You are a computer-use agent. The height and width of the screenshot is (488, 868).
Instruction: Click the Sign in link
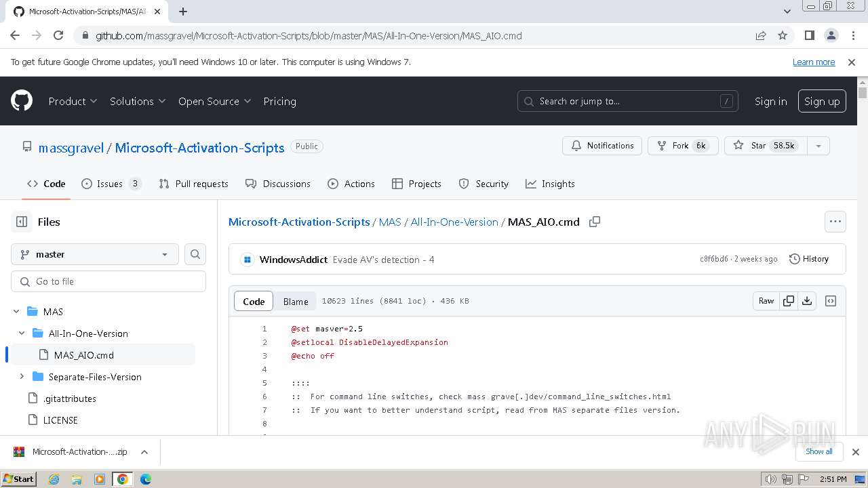(x=771, y=101)
